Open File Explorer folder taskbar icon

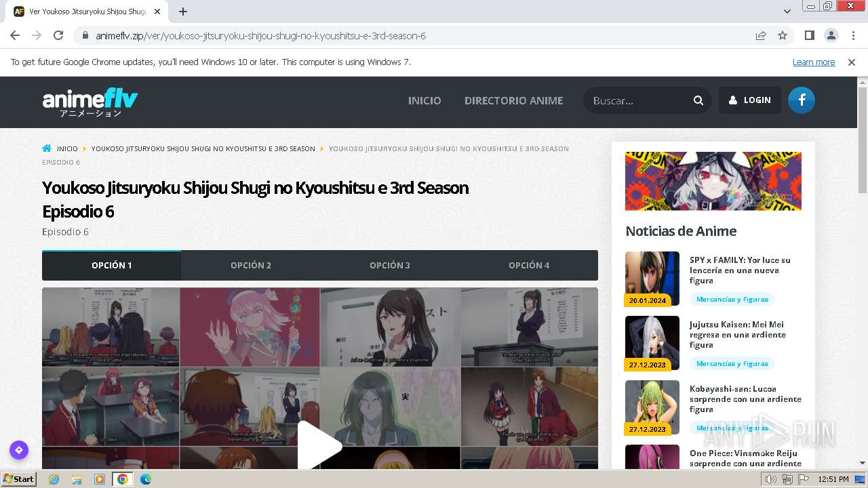click(x=77, y=479)
